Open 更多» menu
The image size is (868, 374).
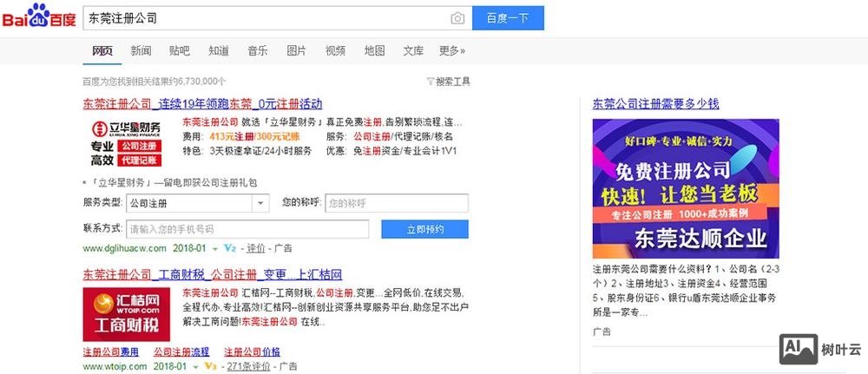451,51
